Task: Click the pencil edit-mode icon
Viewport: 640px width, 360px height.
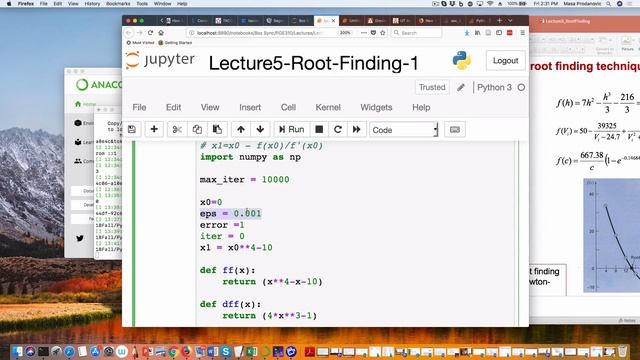Action: (461, 87)
